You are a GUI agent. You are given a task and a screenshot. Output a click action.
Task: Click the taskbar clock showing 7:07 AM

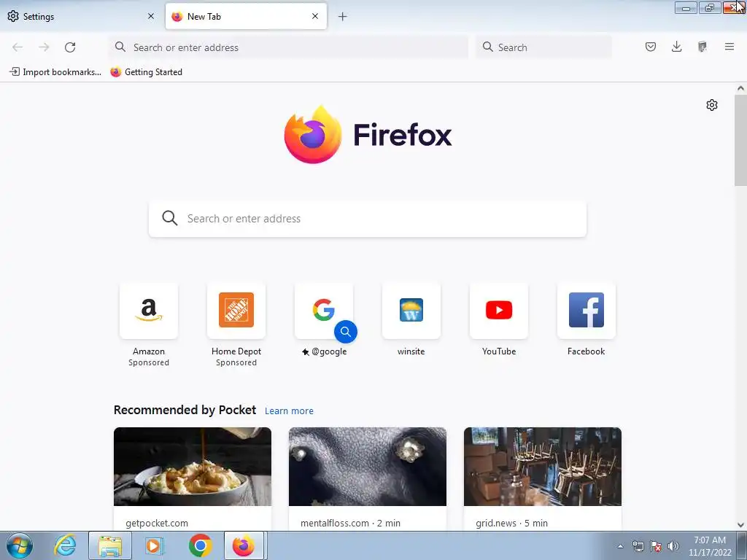(x=709, y=546)
